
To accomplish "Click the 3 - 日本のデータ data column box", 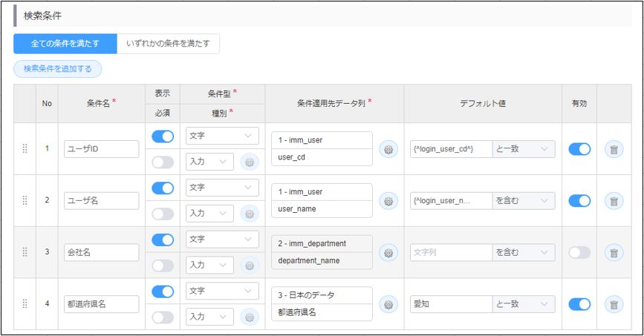I will click(322, 295).
